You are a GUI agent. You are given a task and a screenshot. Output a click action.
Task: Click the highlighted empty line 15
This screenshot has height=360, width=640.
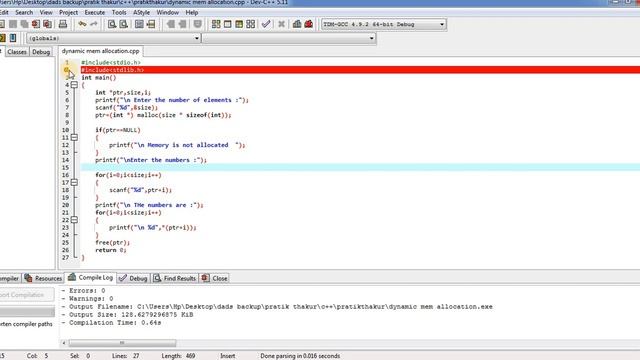(x=360, y=167)
